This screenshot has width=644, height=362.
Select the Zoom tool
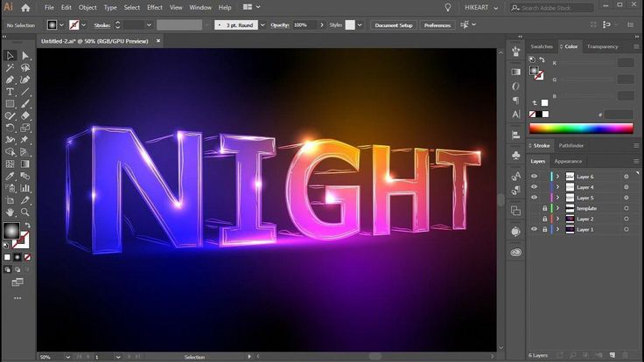pos(25,212)
